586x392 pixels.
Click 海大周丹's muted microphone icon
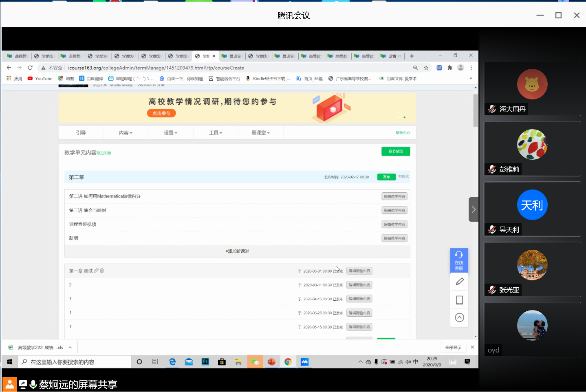click(492, 109)
